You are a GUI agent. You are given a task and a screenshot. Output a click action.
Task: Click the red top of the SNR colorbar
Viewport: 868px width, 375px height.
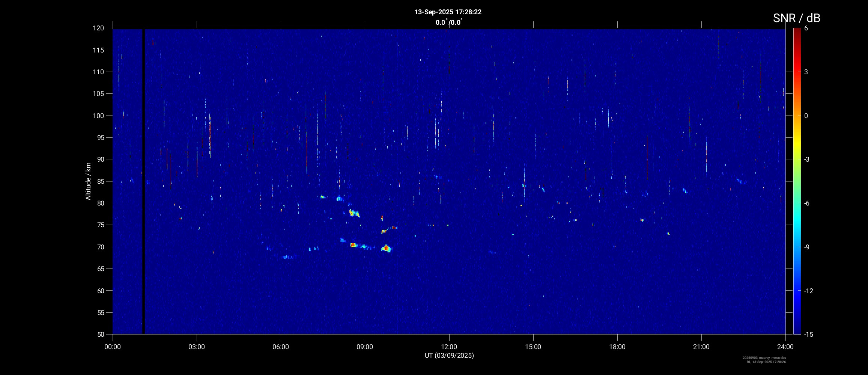pos(797,31)
